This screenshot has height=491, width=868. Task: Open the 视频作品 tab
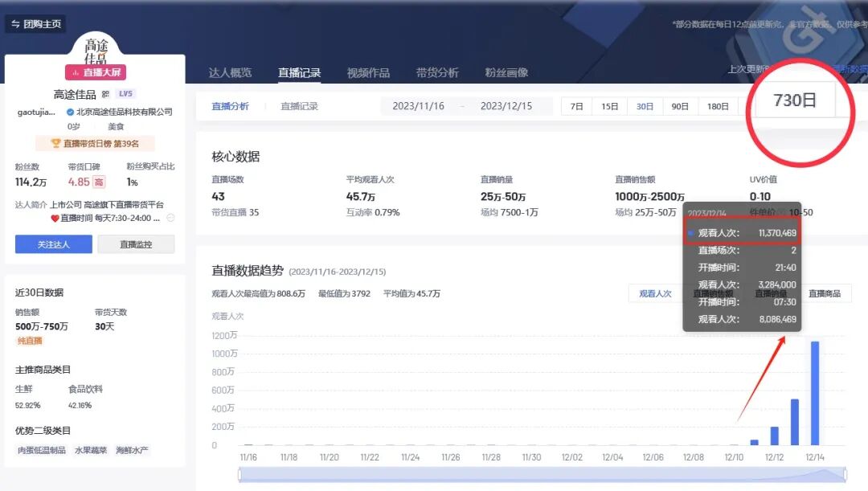pos(369,72)
